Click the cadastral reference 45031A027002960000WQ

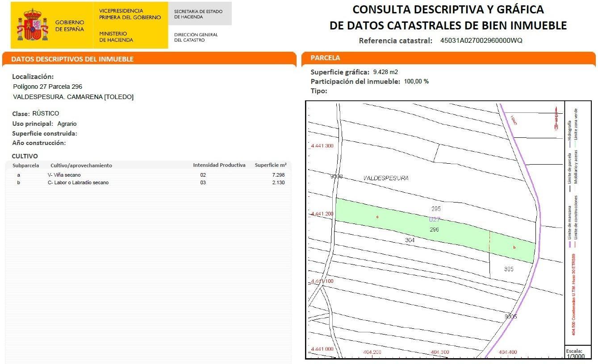click(x=481, y=41)
